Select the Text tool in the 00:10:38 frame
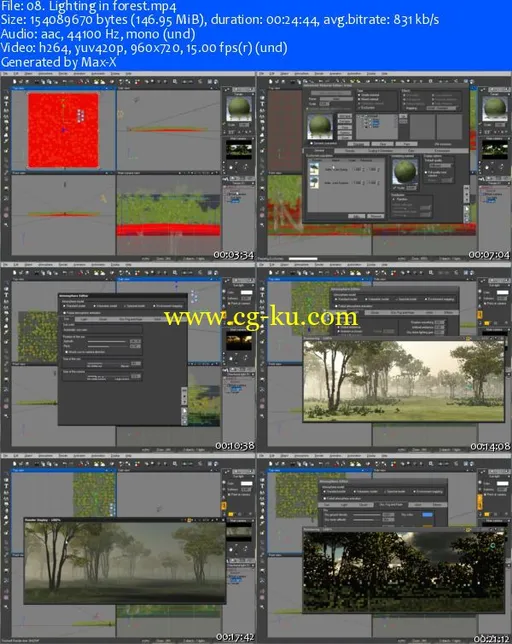512x644 pixels. (x=6, y=295)
